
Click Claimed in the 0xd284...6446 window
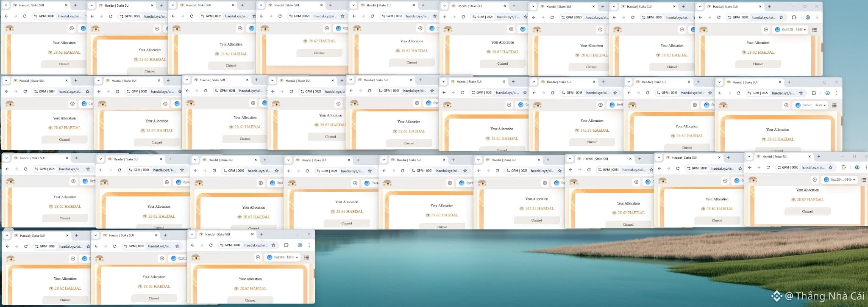click(807, 211)
